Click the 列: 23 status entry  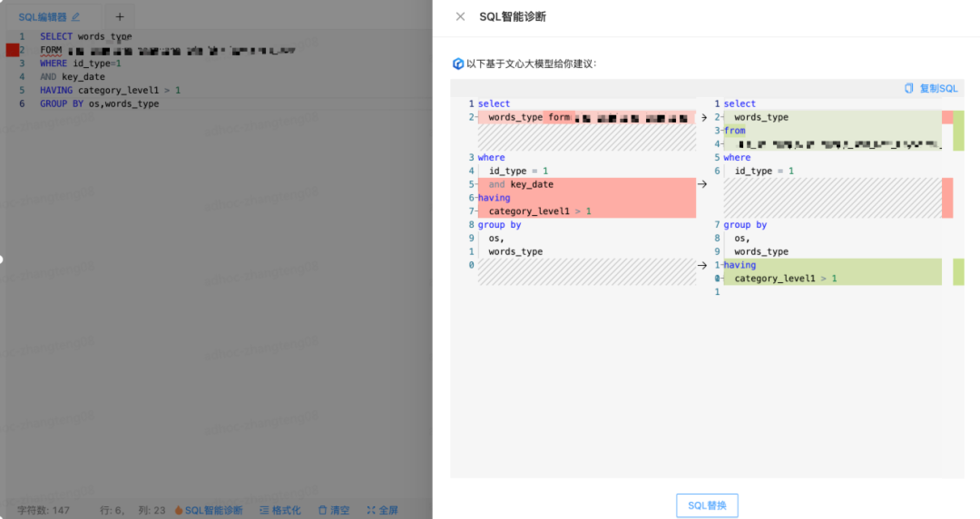pos(152,510)
